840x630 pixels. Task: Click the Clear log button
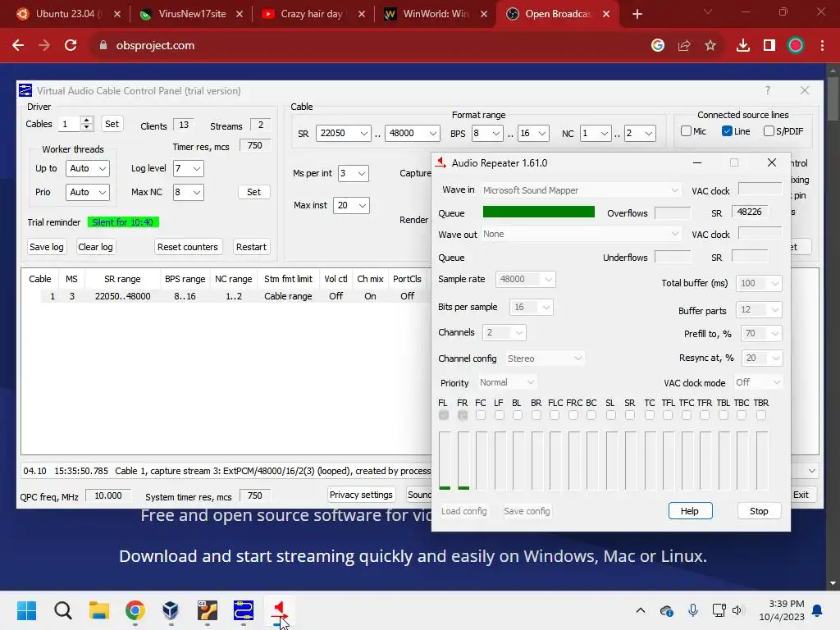coord(95,247)
